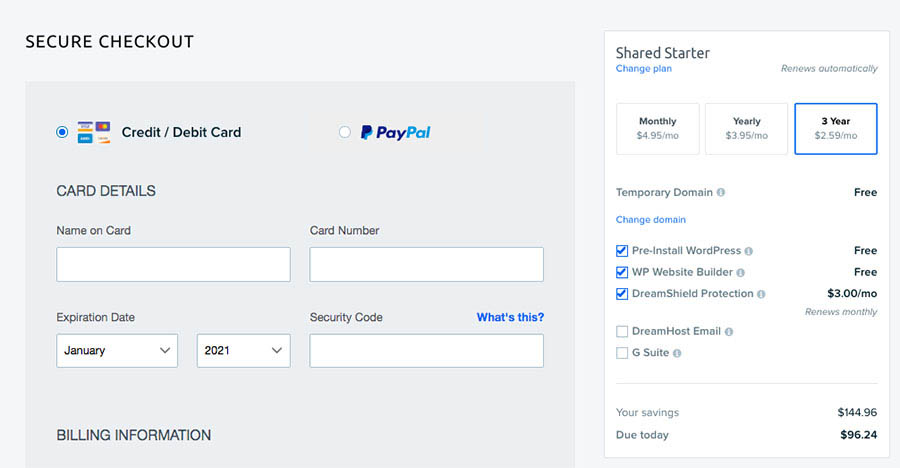Open the Temporary Domain info icon
This screenshot has height=468, width=900.
click(x=721, y=192)
